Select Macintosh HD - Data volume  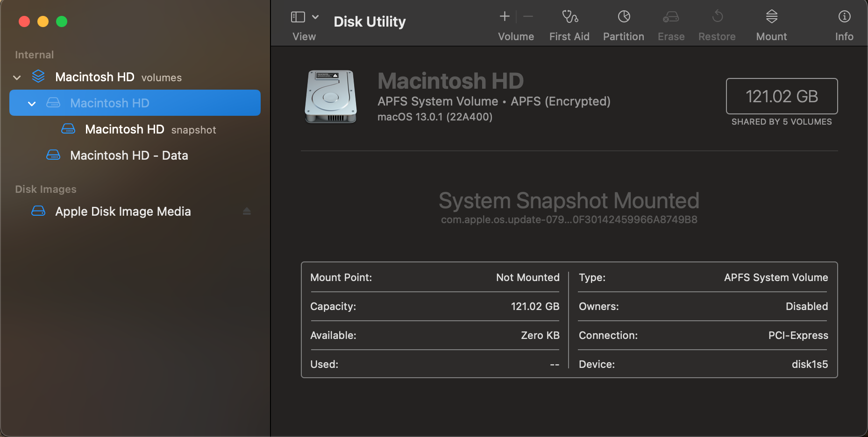[x=135, y=155]
